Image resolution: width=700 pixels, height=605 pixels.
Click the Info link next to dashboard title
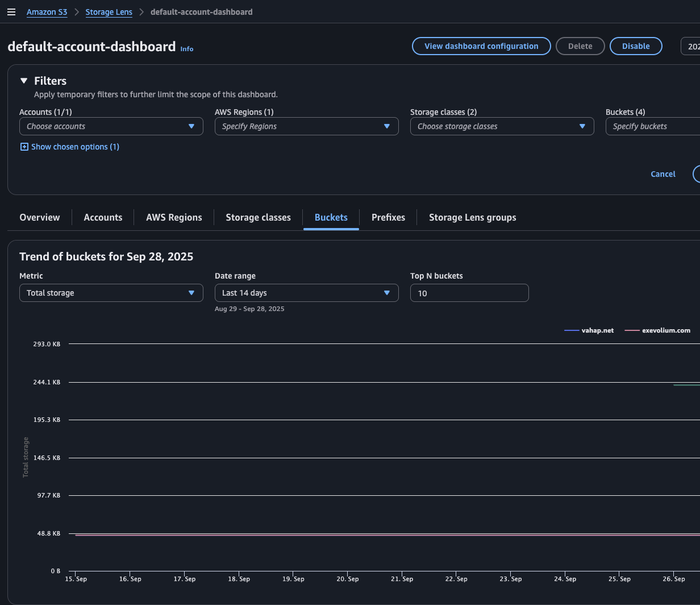(186, 49)
